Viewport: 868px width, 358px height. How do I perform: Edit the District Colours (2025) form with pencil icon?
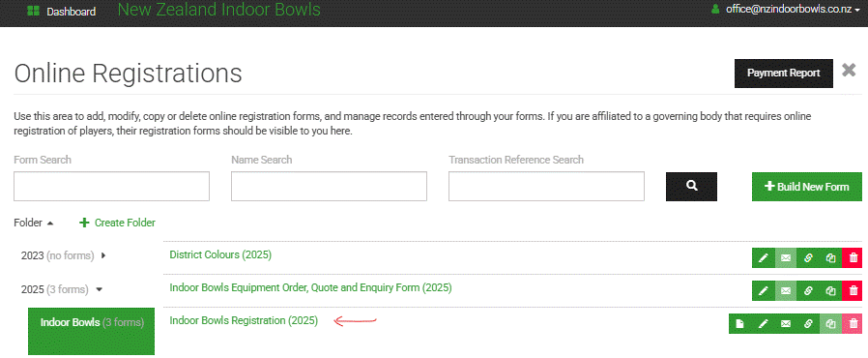[x=763, y=257]
